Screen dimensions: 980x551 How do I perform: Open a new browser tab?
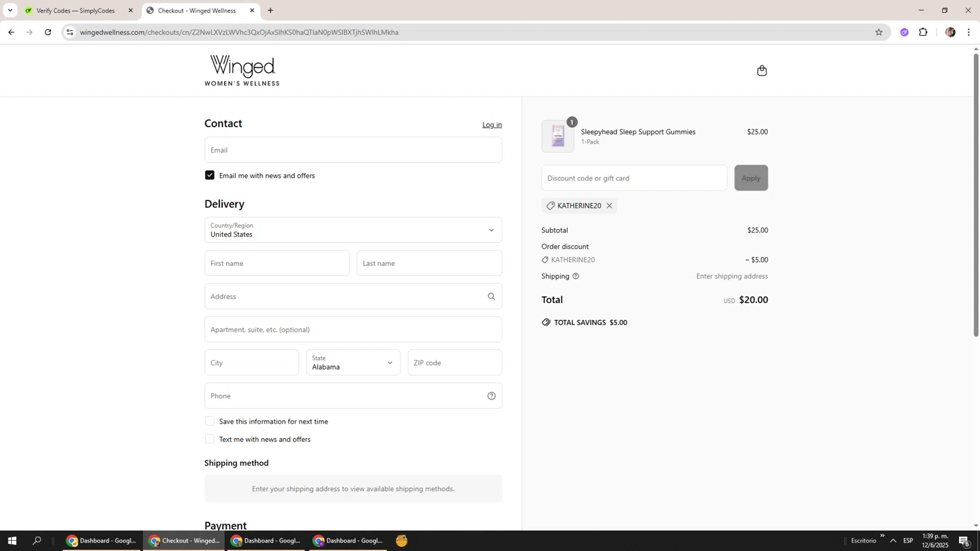coord(270,10)
